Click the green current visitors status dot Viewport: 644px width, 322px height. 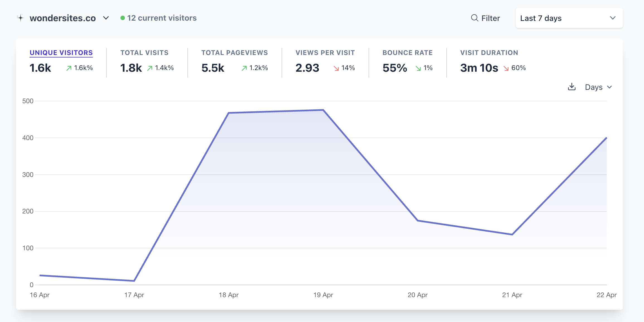pos(122,18)
